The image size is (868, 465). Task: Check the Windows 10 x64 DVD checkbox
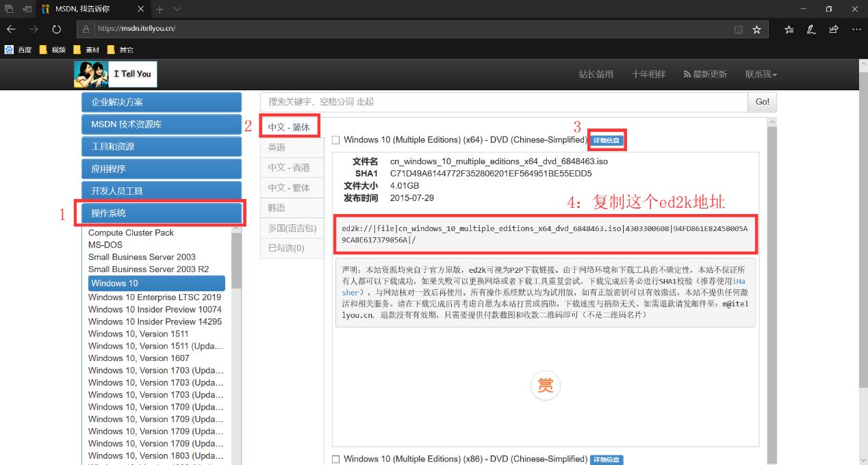click(x=335, y=139)
